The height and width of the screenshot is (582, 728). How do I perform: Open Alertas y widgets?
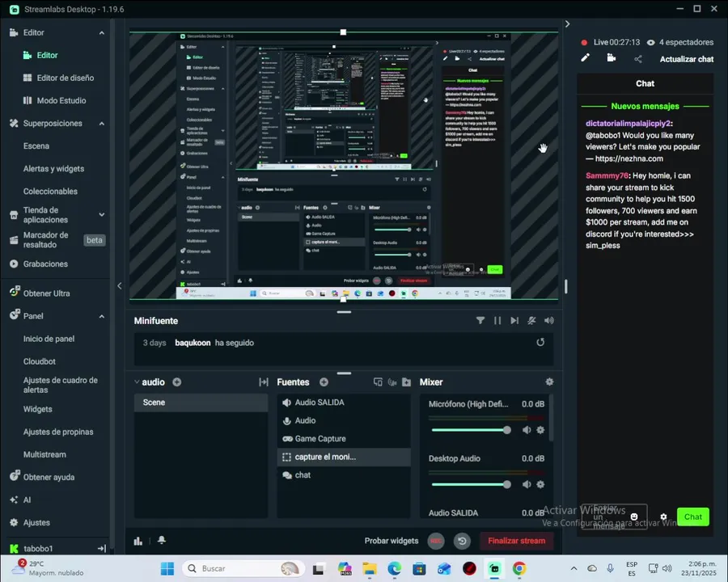click(54, 168)
